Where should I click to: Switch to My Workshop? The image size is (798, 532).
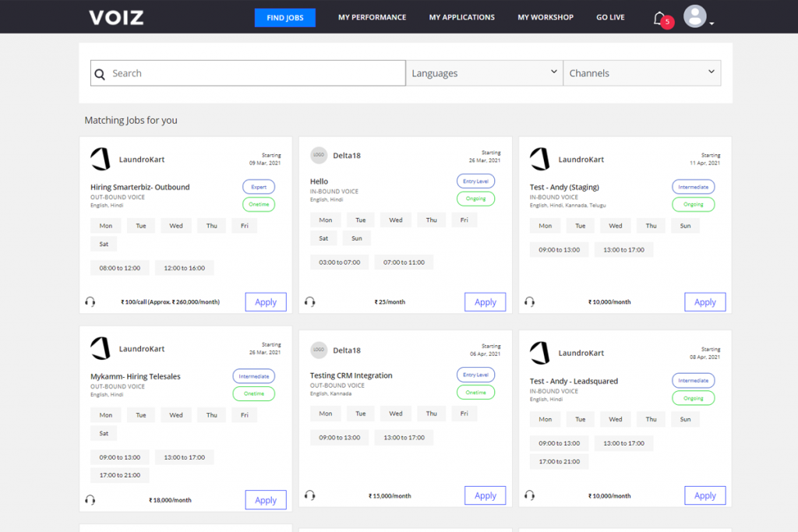coord(546,17)
